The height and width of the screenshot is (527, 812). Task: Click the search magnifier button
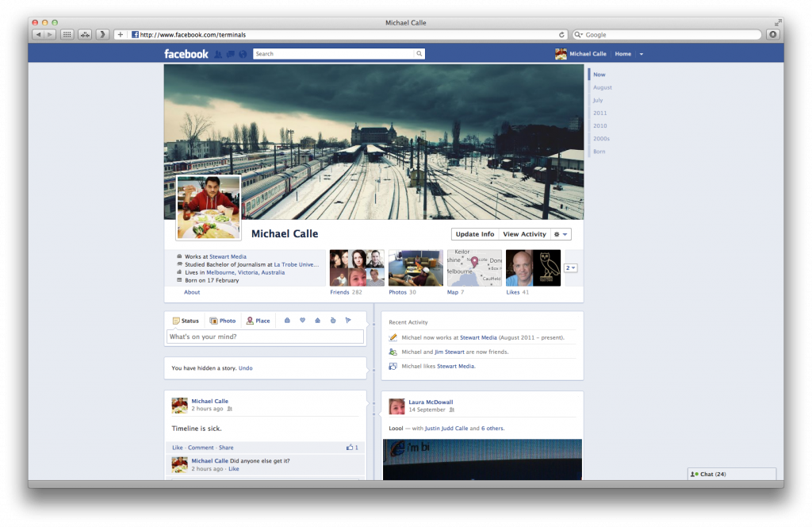tap(419, 54)
